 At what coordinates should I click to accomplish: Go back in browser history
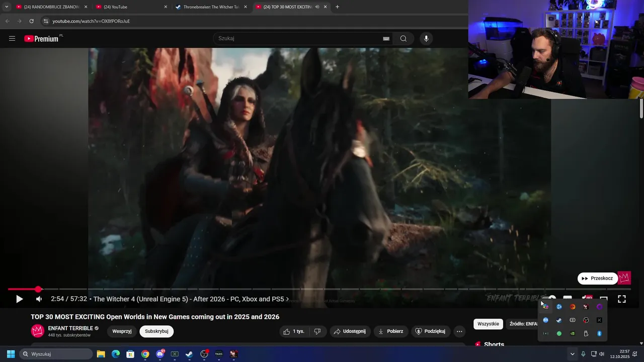(7, 21)
